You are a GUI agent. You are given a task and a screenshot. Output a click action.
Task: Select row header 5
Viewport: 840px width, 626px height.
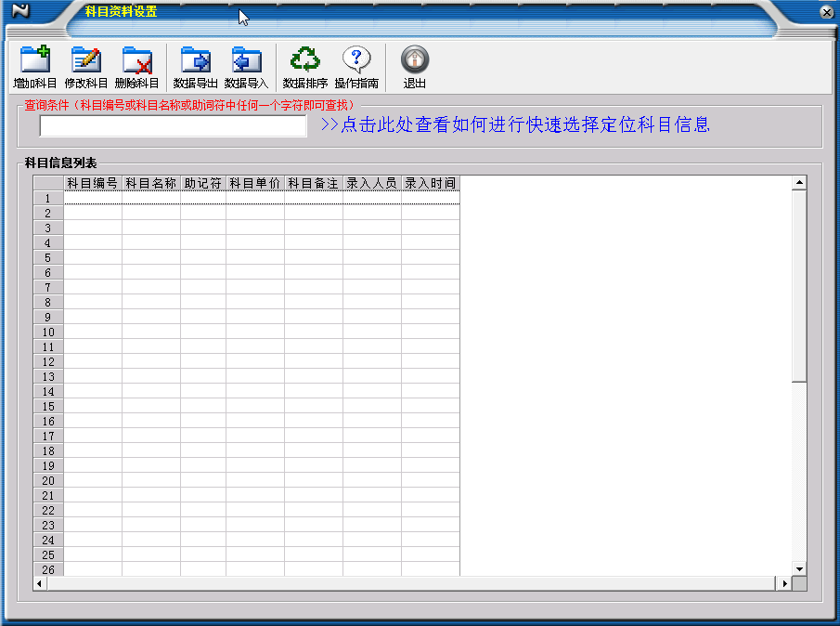pyautogui.click(x=48, y=258)
